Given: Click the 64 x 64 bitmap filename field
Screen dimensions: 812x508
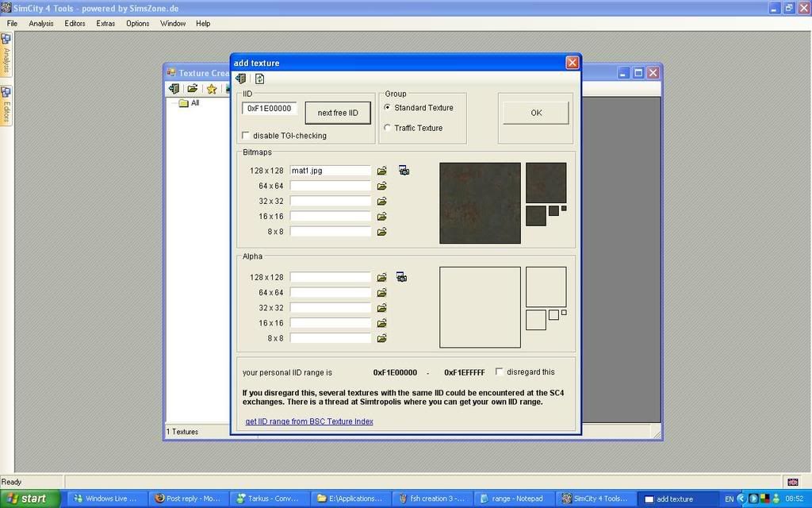Looking at the screenshot, I should [x=331, y=186].
